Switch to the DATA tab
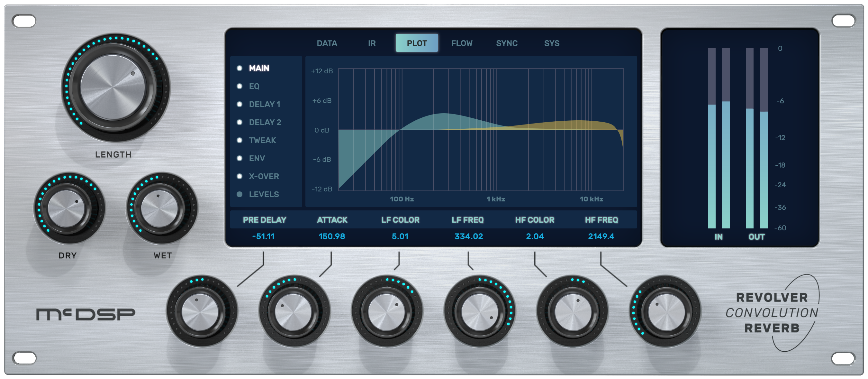Screen dimensions: 868x379 pyautogui.click(x=327, y=43)
